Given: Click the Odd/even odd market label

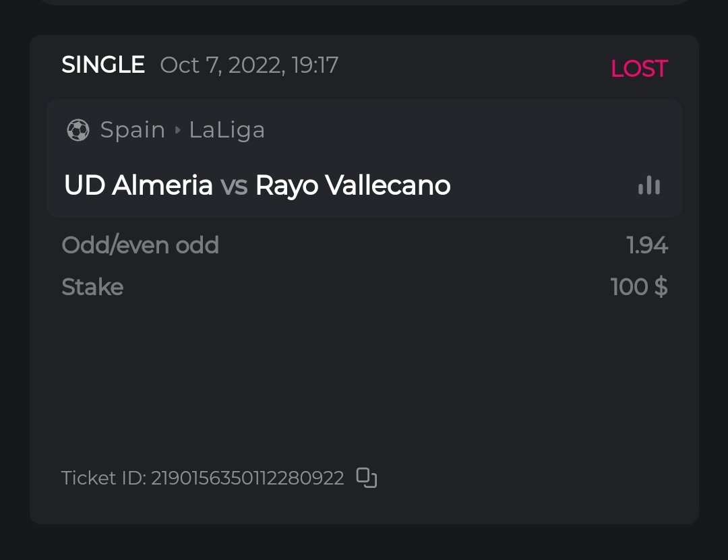Looking at the screenshot, I should (140, 245).
